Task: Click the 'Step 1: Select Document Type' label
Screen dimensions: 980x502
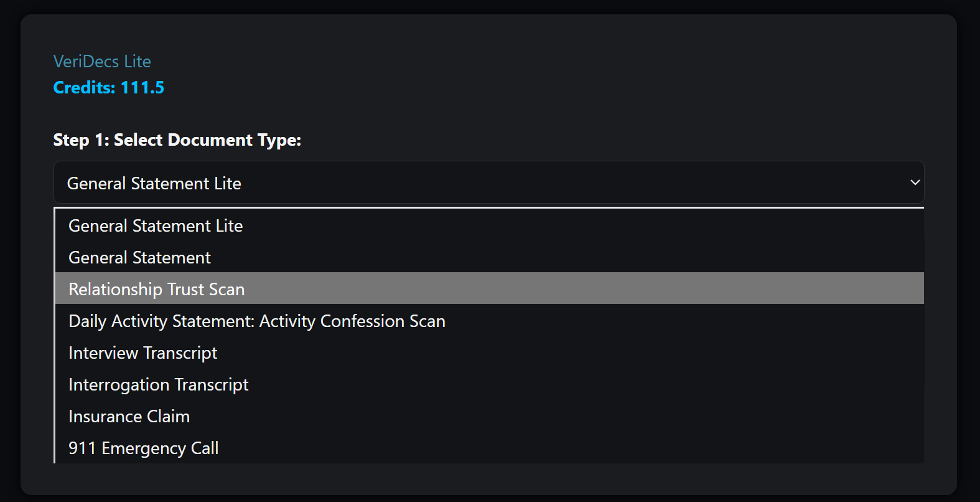Action: tap(177, 140)
